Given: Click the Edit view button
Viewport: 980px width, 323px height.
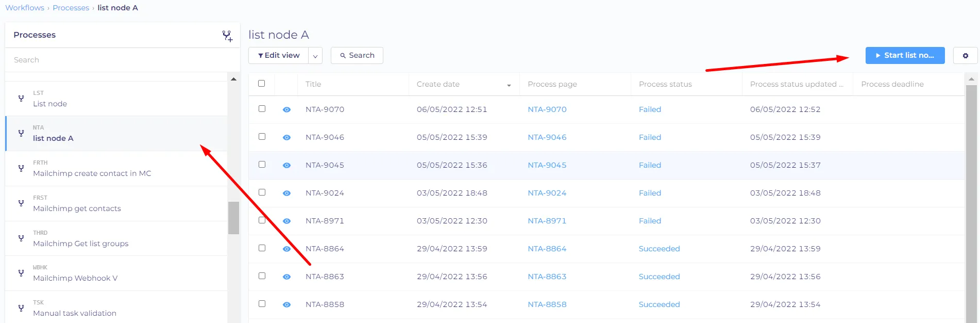Looking at the screenshot, I should click(279, 55).
